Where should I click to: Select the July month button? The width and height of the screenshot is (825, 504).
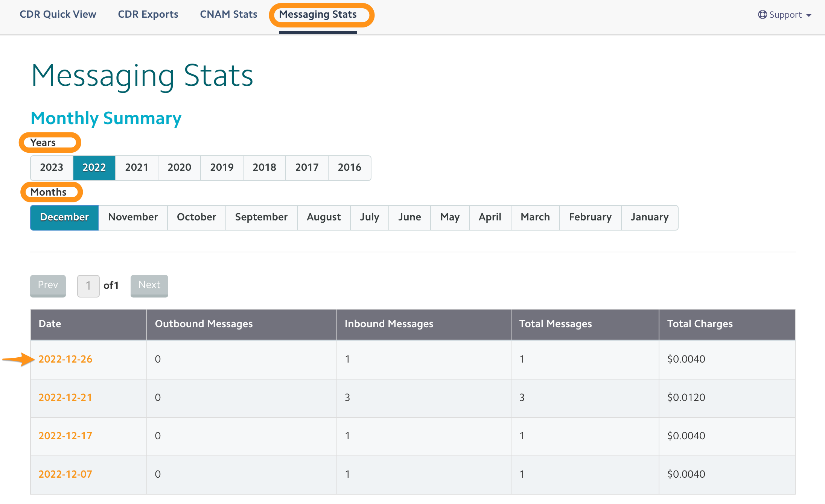tap(370, 217)
